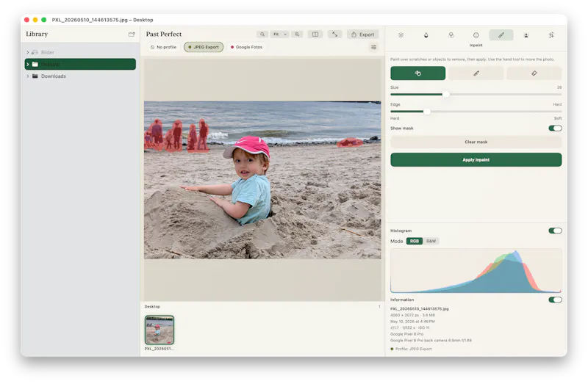Click the 'Library' sidebar heading

(37, 34)
